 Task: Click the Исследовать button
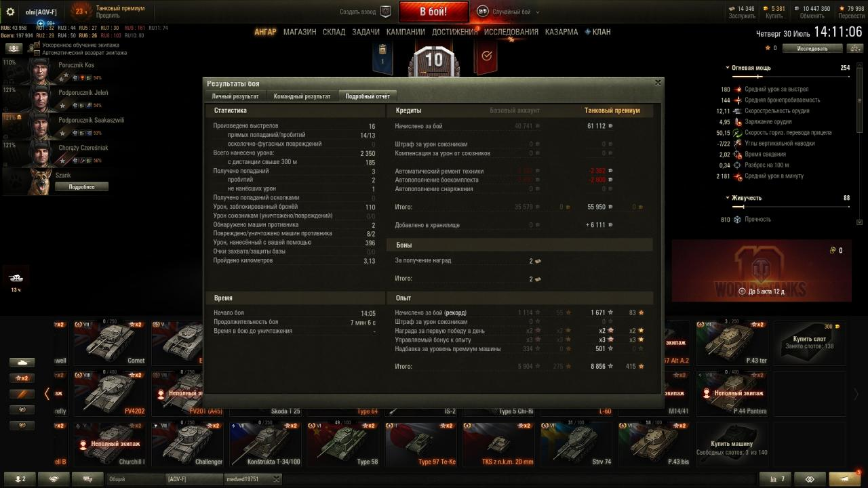click(812, 48)
